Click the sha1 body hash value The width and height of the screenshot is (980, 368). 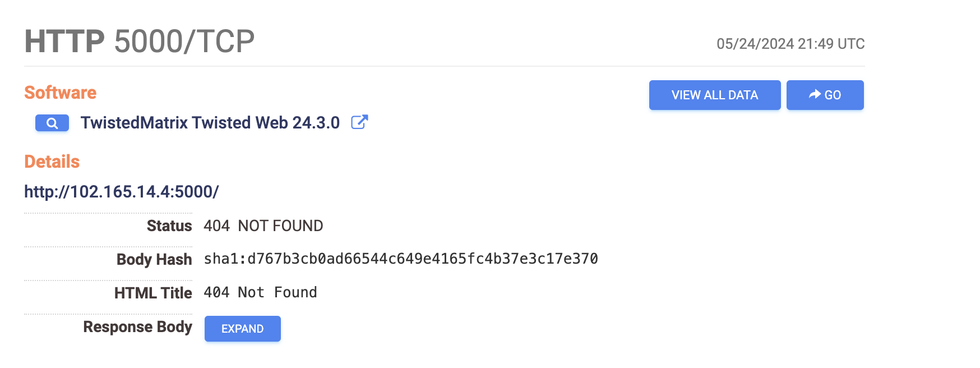pyautogui.click(x=401, y=259)
